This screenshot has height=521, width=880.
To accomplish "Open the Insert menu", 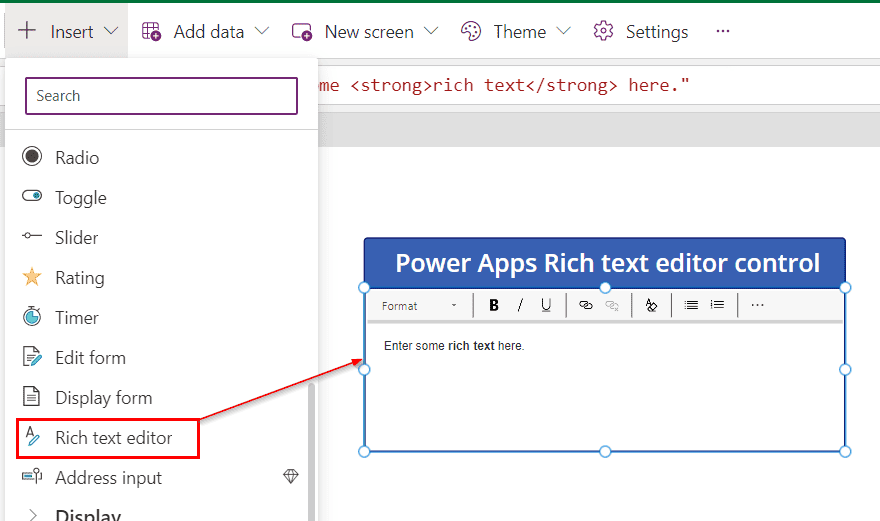I will [67, 31].
